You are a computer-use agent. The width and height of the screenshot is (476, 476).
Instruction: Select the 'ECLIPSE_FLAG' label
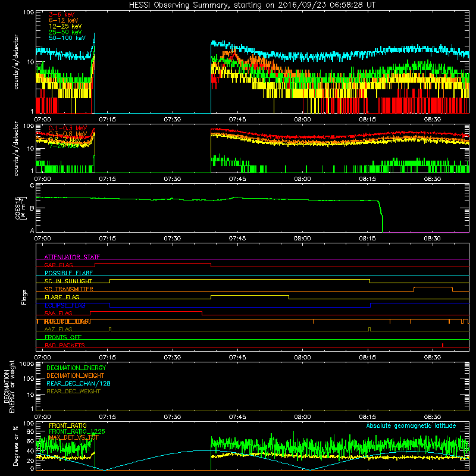pos(65,305)
